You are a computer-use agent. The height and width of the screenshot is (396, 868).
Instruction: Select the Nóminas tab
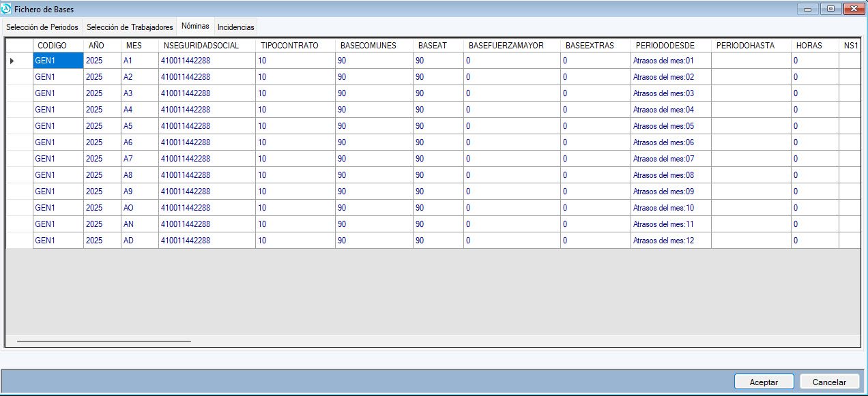(x=195, y=26)
